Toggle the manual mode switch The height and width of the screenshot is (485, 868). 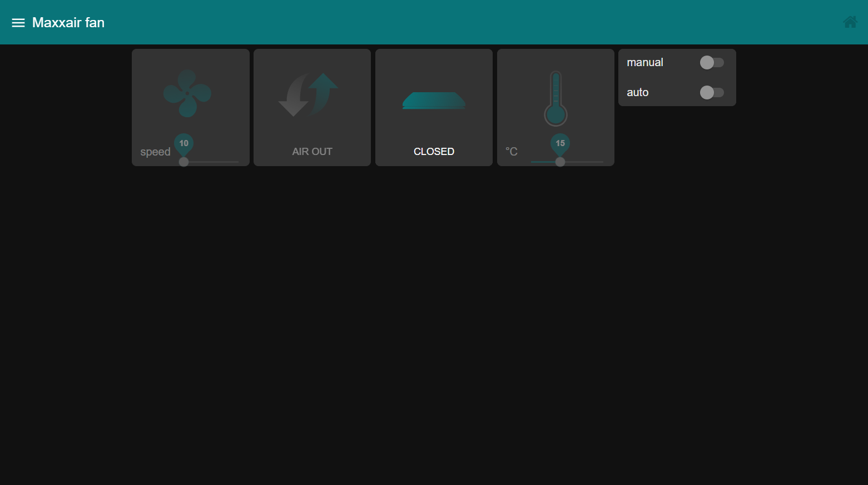tap(712, 62)
